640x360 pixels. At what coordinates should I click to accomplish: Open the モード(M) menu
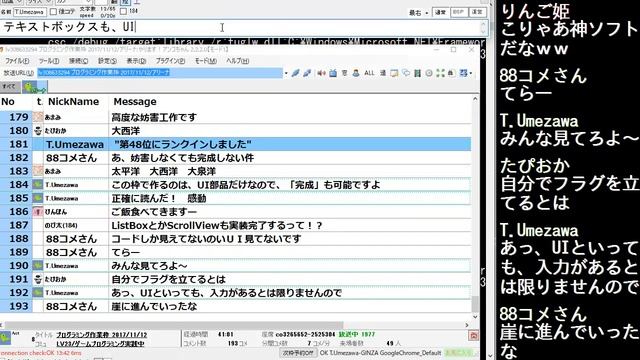[205, 61]
